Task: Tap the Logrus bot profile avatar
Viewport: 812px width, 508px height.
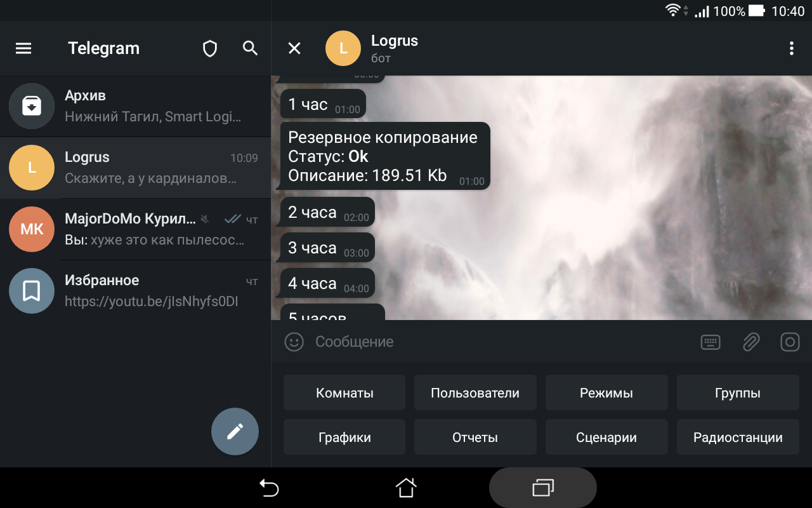Action: coord(343,48)
